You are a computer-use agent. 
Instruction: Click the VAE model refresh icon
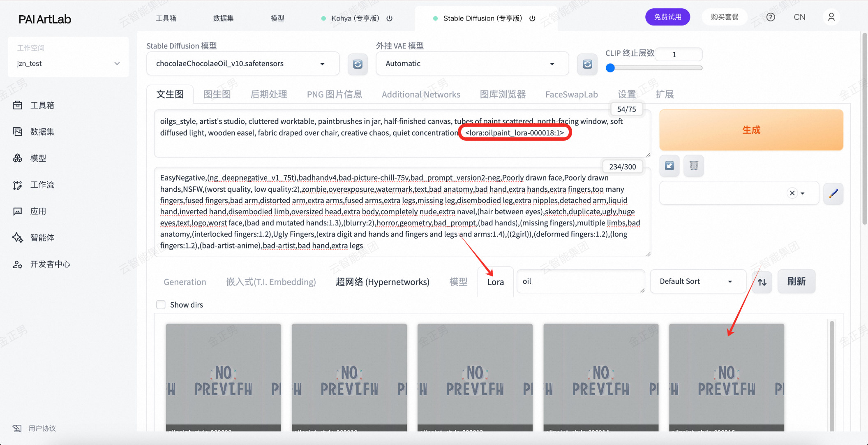(x=587, y=64)
